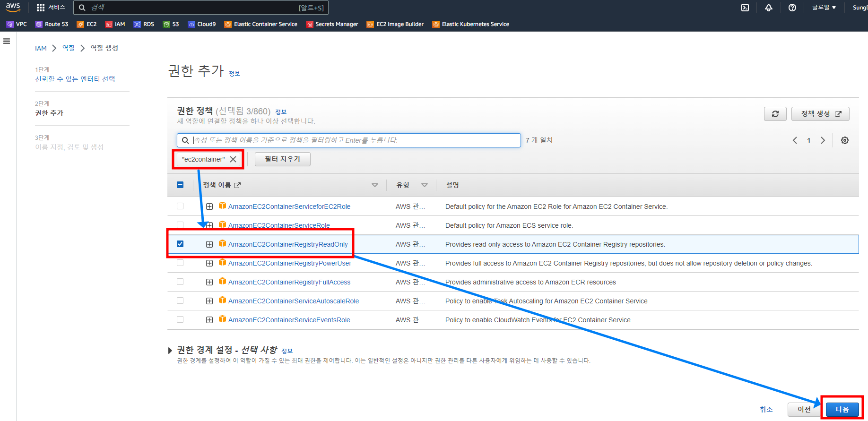The image size is (868, 421).
Task: Open info link beside 권한 정책 heading
Action: (x=281, y=112)
